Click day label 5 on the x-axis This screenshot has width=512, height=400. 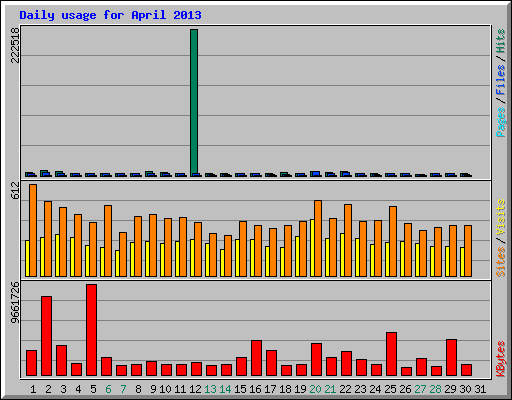(x=93, y=389)
